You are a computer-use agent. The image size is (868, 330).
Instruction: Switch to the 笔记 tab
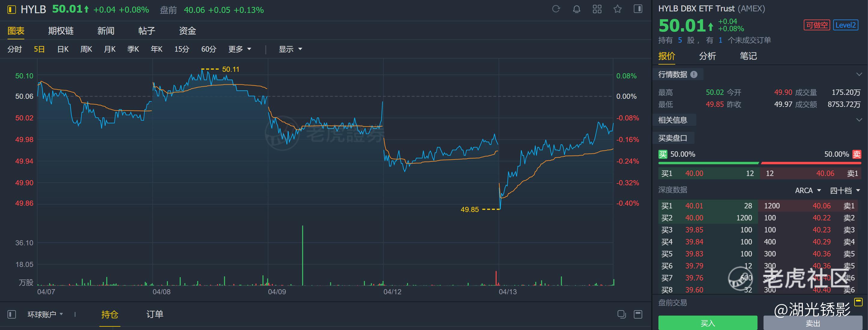coord(748,56)
